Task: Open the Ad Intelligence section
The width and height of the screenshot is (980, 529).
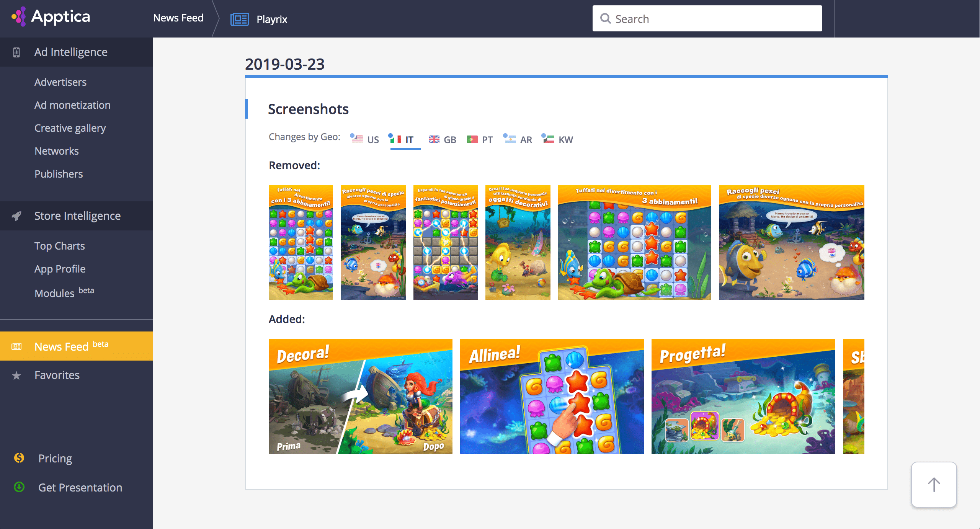Action: click(77, 52)
